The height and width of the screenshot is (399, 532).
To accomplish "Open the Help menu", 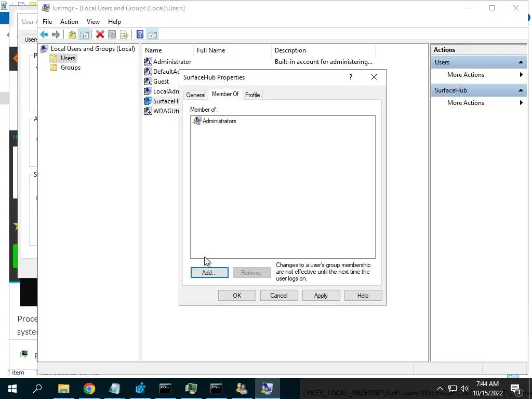I will coord(114,22).
